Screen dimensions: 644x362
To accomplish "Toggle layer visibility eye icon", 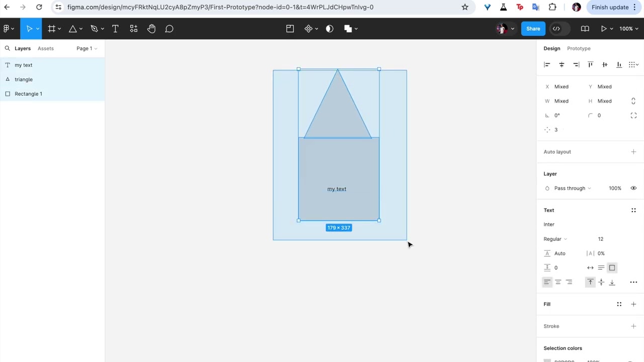I will pos(633,188).
